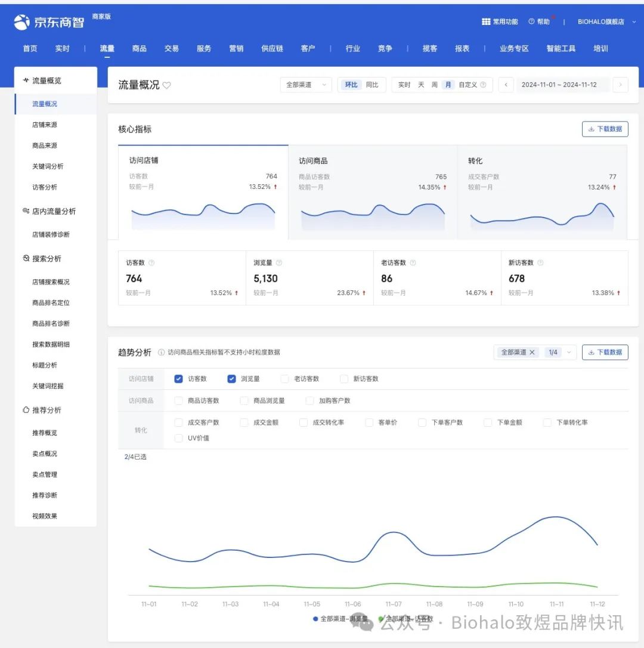Open the 竞争 top navigation tab
Image resolution: width=644 pixels, height=648 pixels.
click(x=385, y=49)
